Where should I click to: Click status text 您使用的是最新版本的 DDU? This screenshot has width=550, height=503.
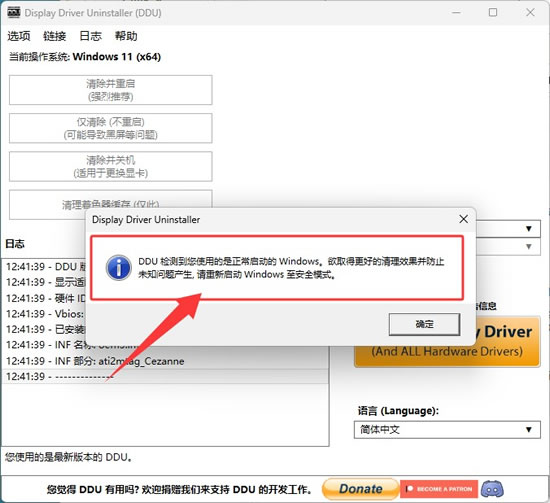[68, 457]
